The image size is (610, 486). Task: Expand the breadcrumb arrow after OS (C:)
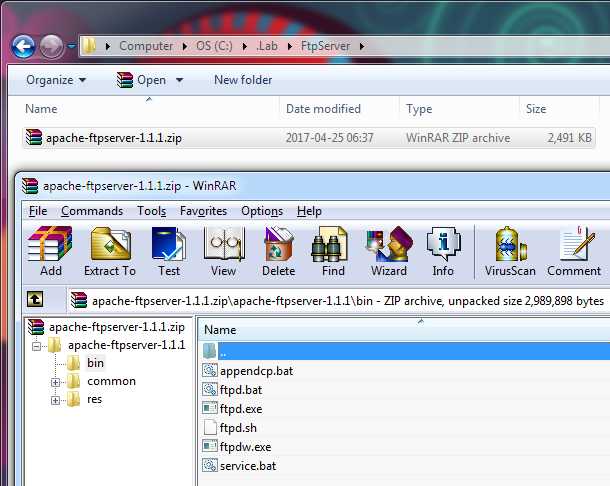(x=245, y=46)
